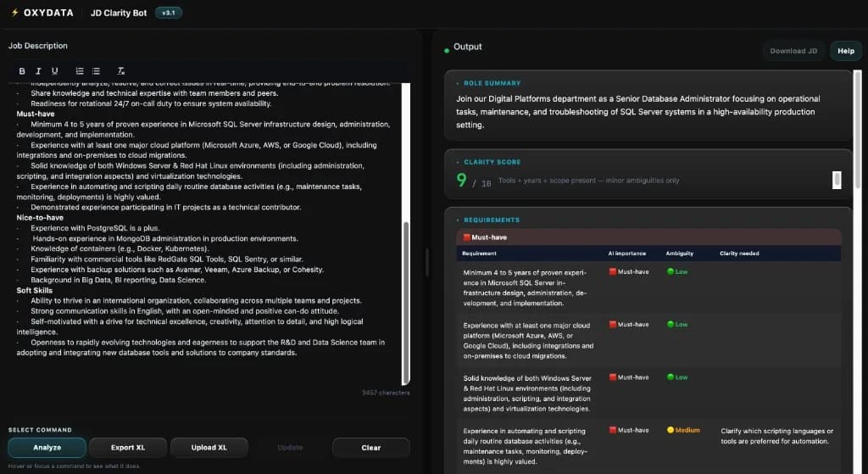Click the OXYDATA lightning logo
This screenshot has height=474, width=868.
[x=15, y=12]
